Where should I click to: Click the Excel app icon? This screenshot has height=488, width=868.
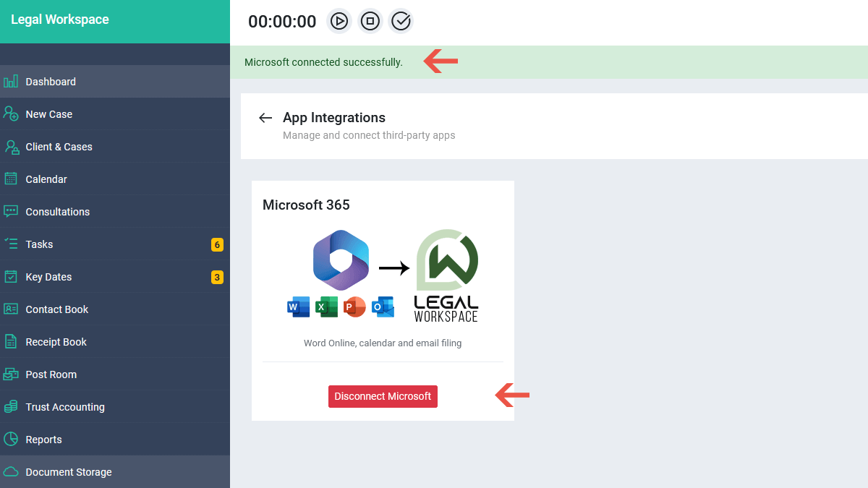click(326, 307)
